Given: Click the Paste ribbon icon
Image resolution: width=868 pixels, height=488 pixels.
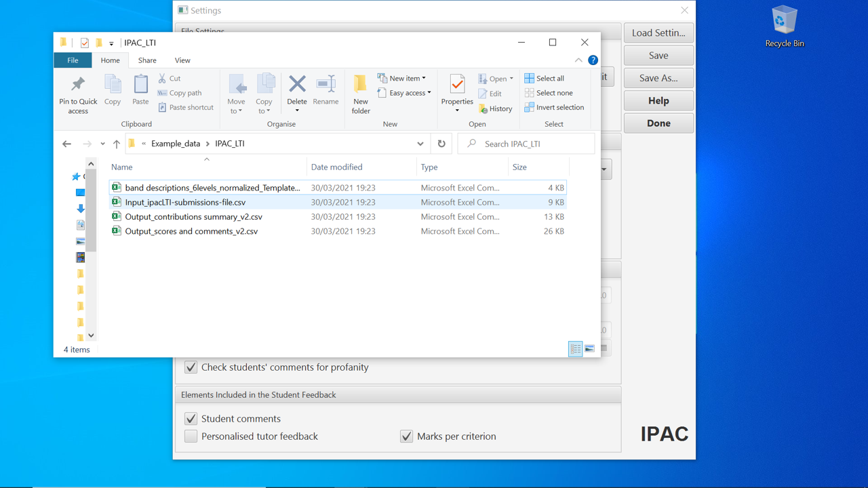Looking at the screenshot, I should pos(140,91).
